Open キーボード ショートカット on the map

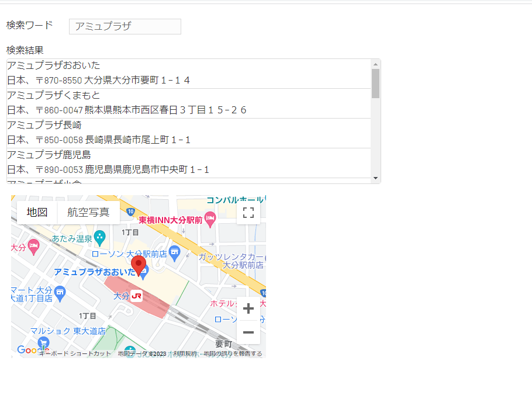pos(75,353)
